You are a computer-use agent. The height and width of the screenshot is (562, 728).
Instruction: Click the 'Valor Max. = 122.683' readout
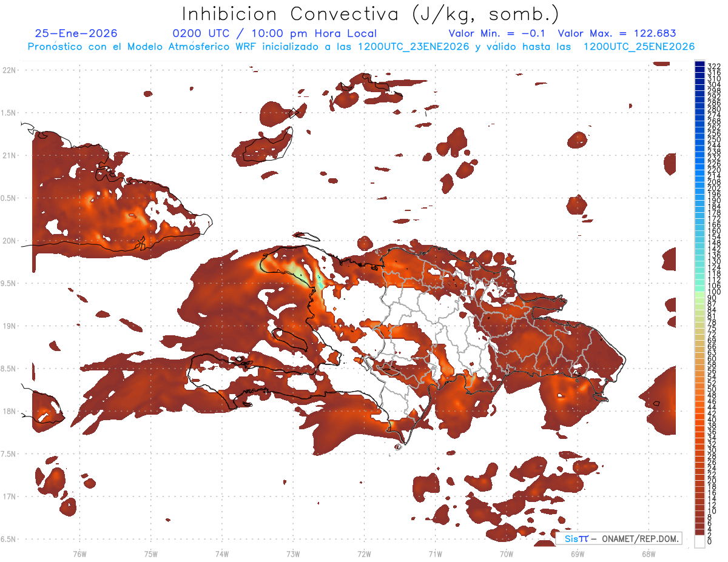[617, 34]
